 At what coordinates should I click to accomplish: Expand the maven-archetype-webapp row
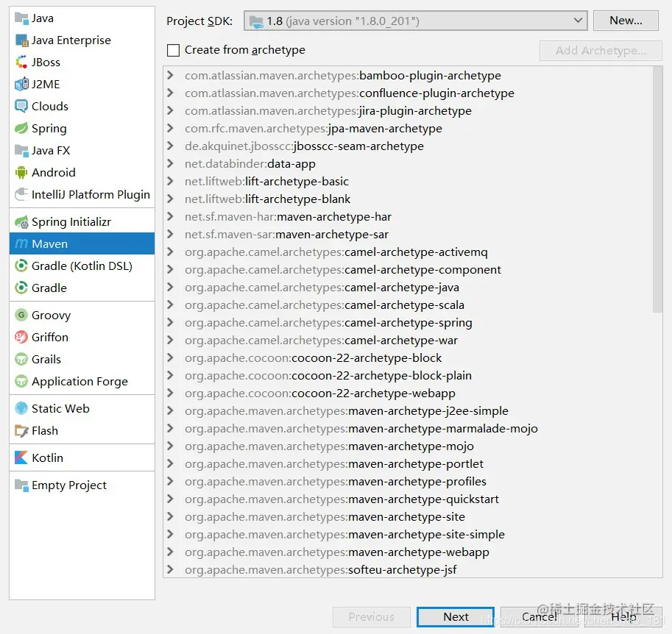tap(170, 552)
